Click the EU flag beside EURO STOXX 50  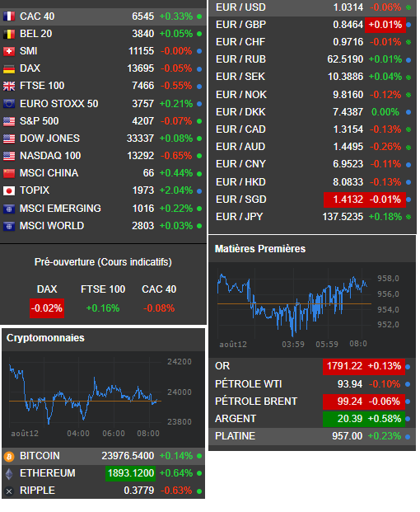coord(9,104)
